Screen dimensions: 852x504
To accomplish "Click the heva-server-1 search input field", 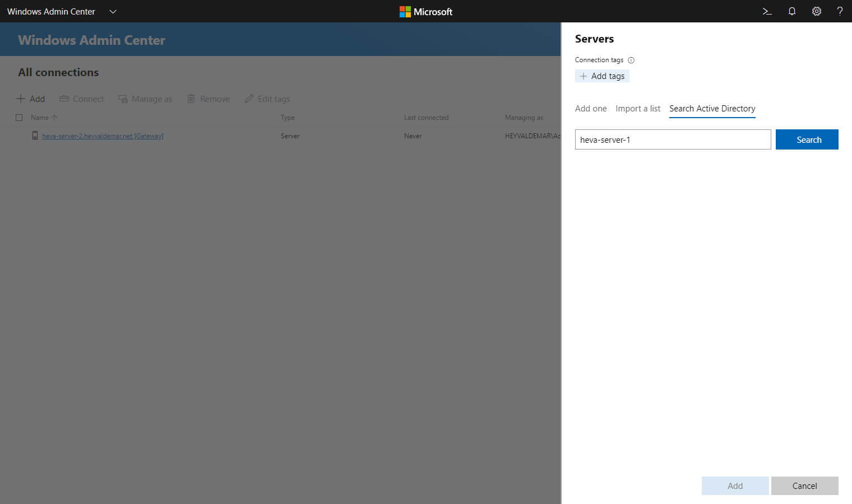I will 673,139.
